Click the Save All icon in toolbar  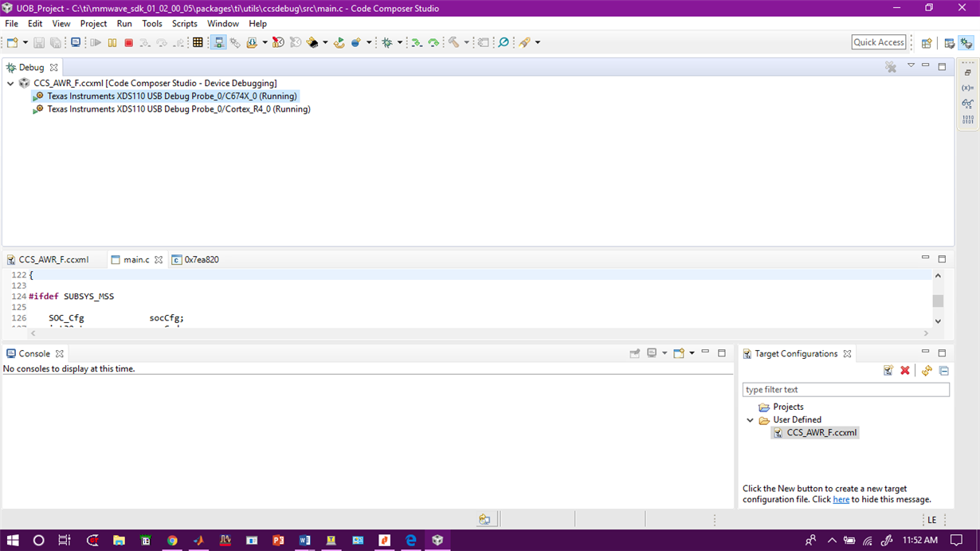point(56,42)
